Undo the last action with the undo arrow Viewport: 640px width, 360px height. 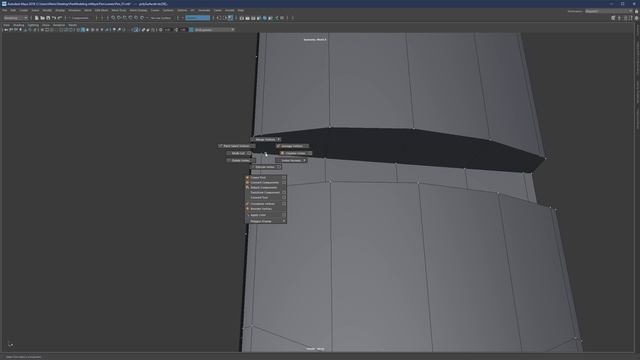(54, 18)
